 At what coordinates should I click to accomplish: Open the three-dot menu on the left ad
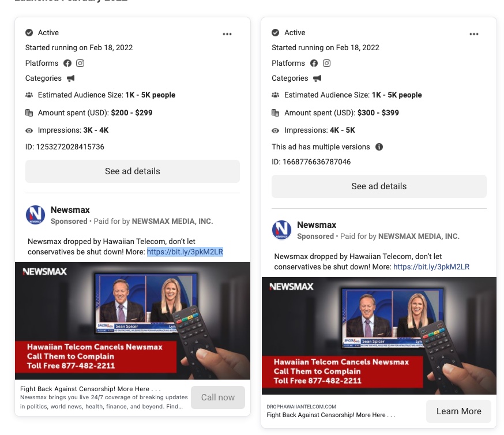[x=227, y=33]
